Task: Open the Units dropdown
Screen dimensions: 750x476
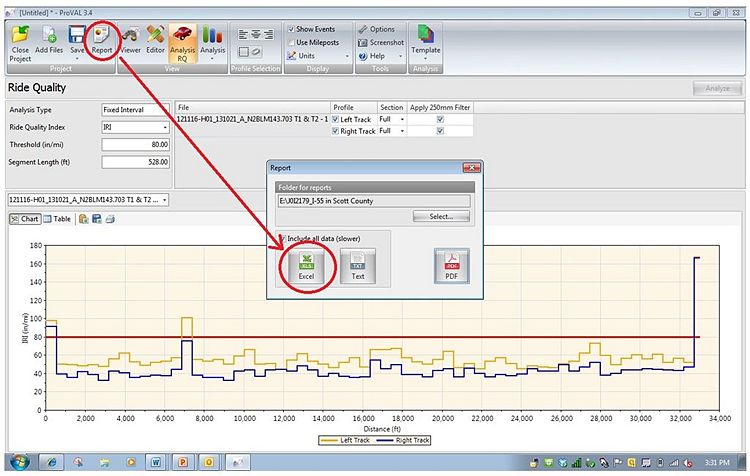Action: [318, 56]
